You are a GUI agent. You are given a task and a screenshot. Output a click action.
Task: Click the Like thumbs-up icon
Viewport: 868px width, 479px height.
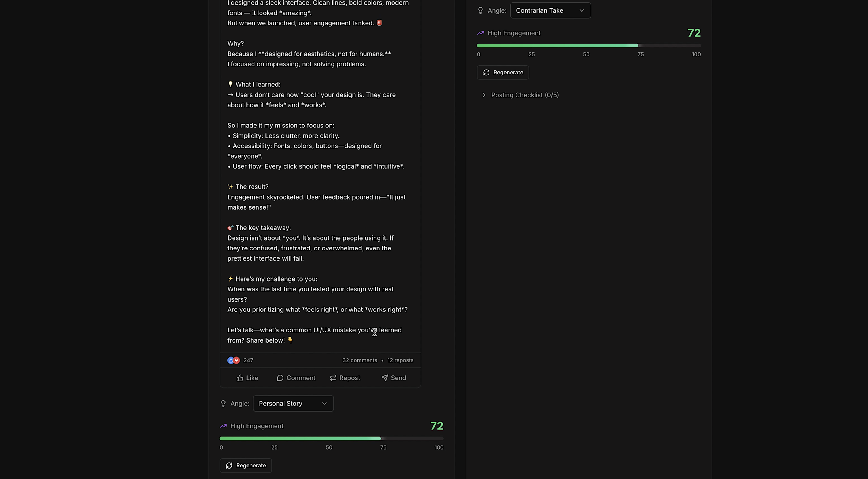click(239, 378)
